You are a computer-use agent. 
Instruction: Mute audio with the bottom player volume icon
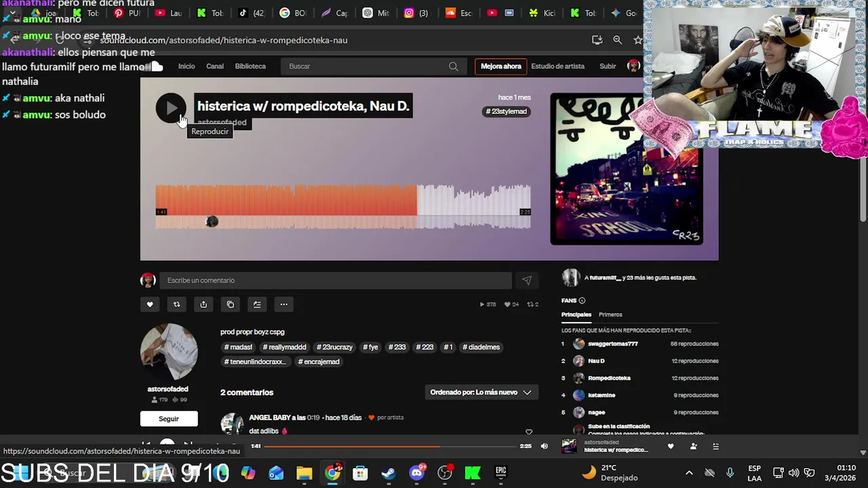pos(544,446)
